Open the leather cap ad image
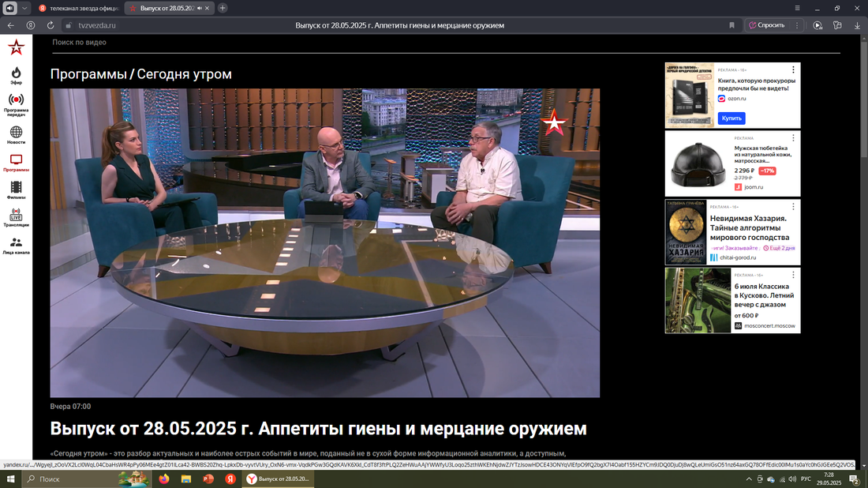868x488 pixels. click(698, 164)
